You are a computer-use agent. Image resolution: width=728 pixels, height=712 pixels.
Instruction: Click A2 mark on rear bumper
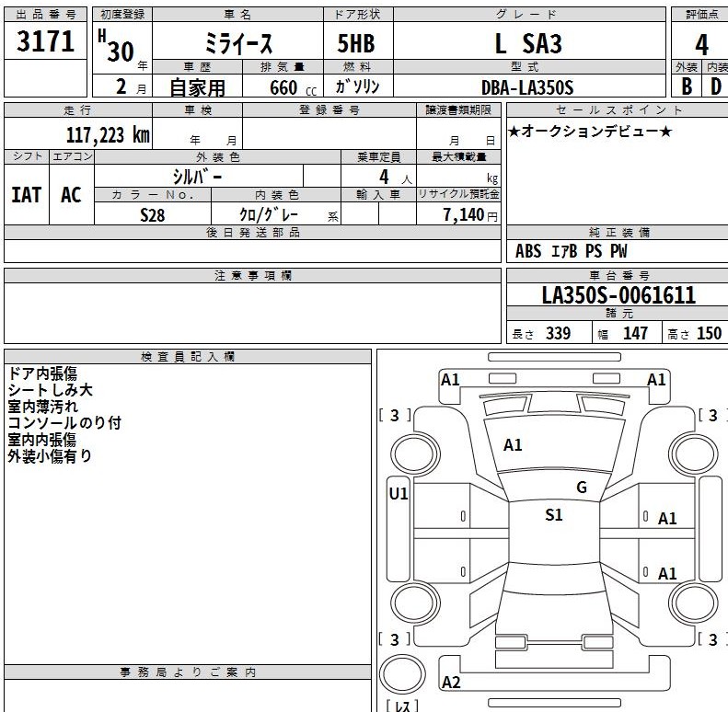coord(451,683)
